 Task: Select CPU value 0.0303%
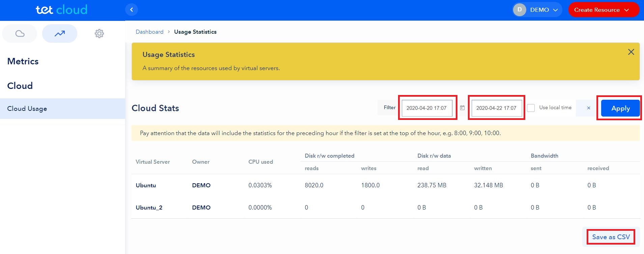point(260,185)
